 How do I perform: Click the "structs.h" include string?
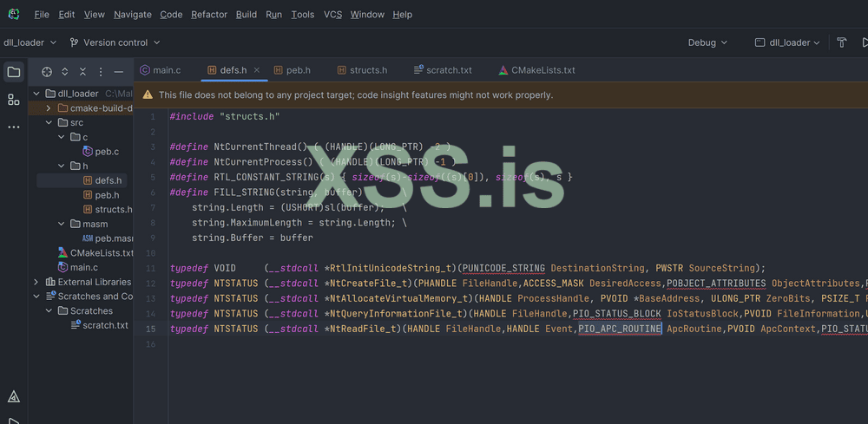pyautogui.click(x=250, y=117)
